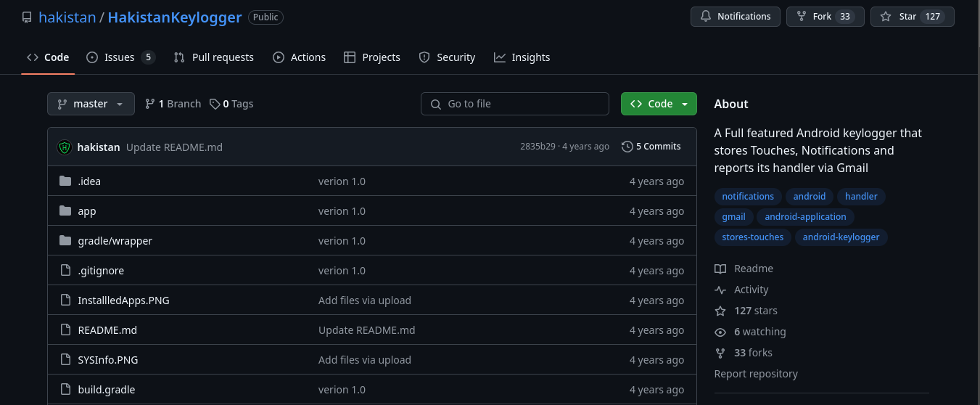Star the repository with Star button

point(913,17)
